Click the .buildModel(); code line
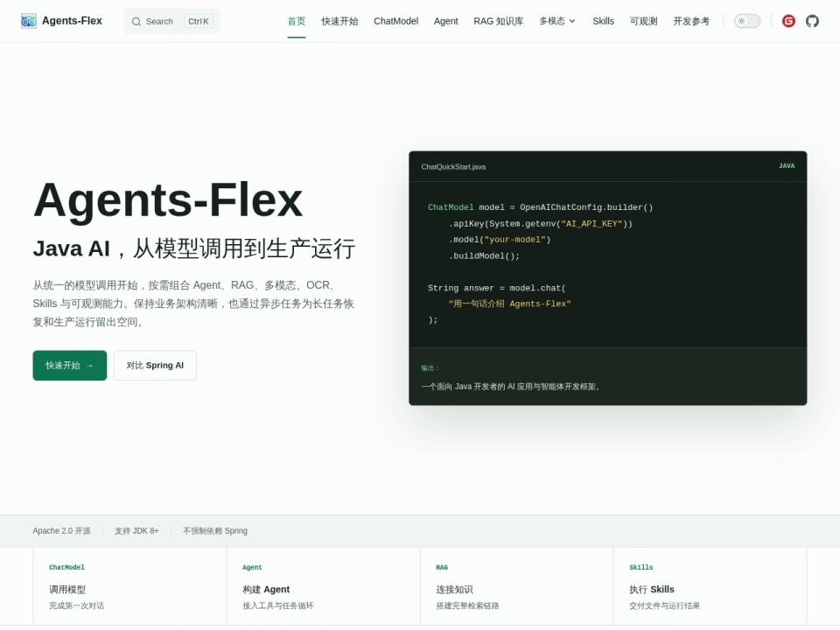The image size is (840, 630). (x=484, y=256)
